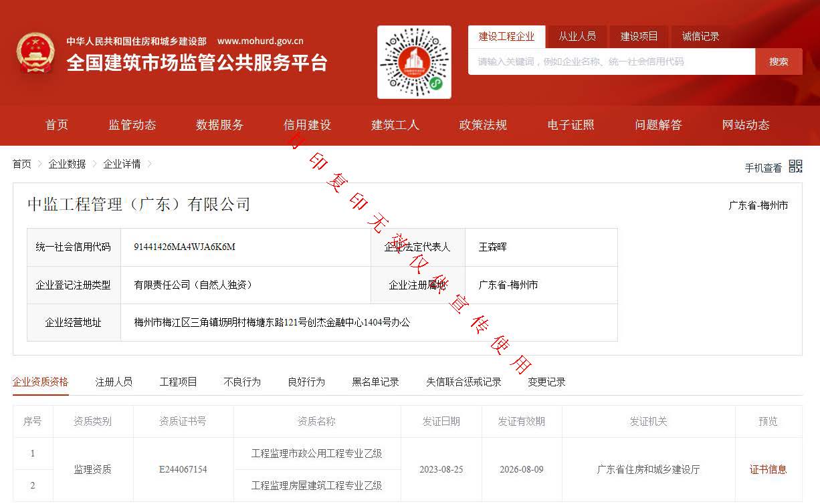View the 黑名单记录 tab
Screen dimensions: 820x504
(375, 382)
